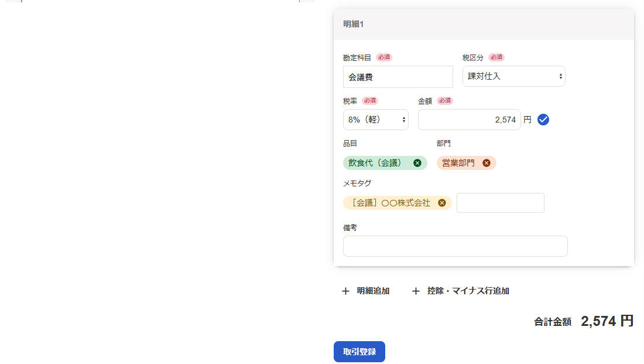Open the 税率 dropdown showing 8%（軽）
This screenshot has height=364, width=644.
(x=376, y=120)
